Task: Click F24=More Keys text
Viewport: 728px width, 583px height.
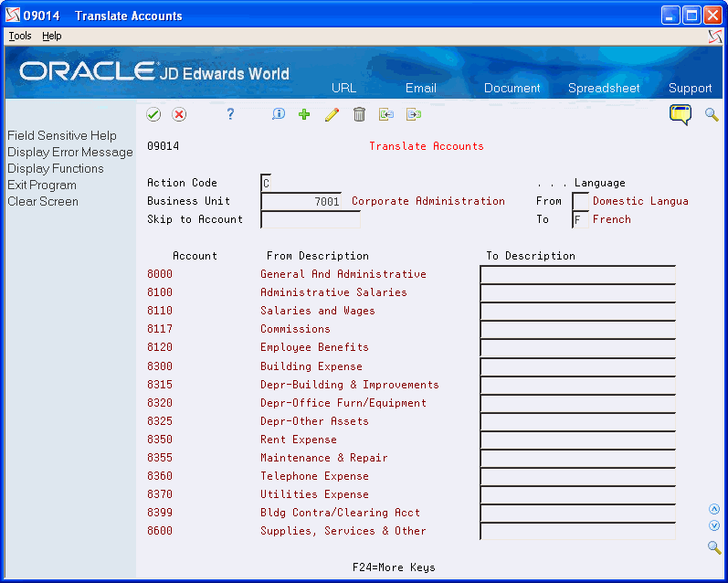Action: [x=394, y=567]
